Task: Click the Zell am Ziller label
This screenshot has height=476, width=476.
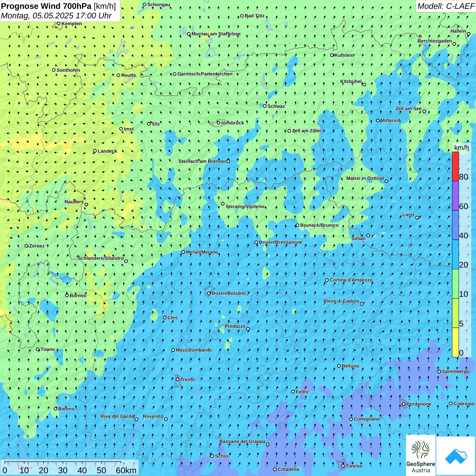Action: pyautogui.click(x=306, y=131)
